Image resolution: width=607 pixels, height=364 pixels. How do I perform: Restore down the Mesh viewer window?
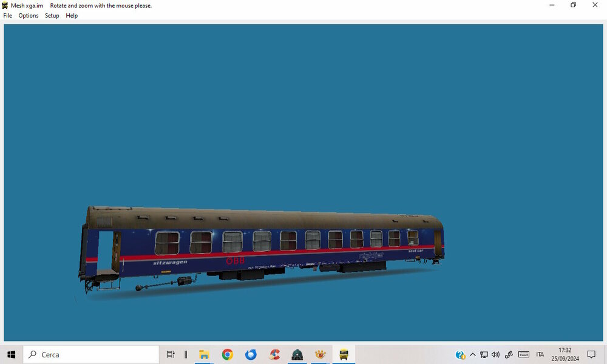click(x=574, y=5)
